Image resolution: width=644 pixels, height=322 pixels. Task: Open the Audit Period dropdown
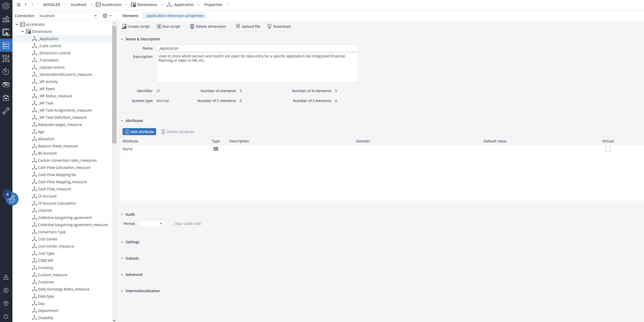[x=151, y=223]
